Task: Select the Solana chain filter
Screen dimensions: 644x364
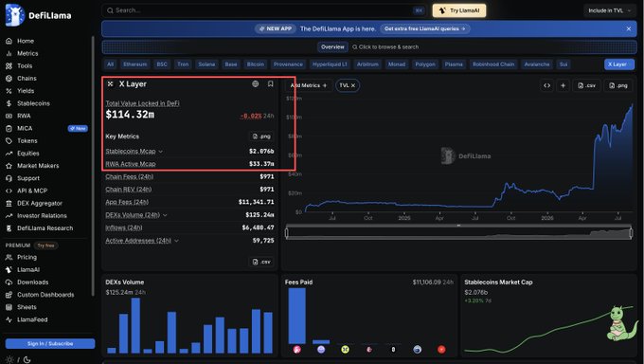Action: 206,64
